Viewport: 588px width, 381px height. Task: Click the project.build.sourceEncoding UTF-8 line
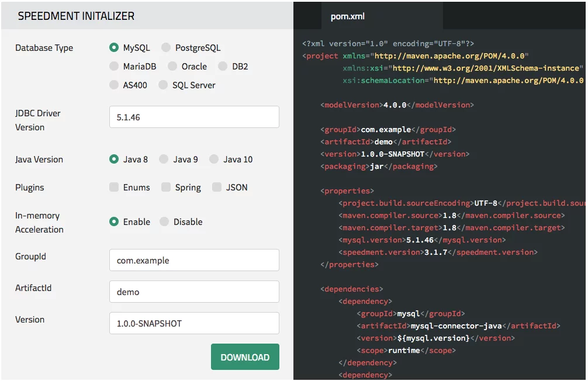click(462, 203)
